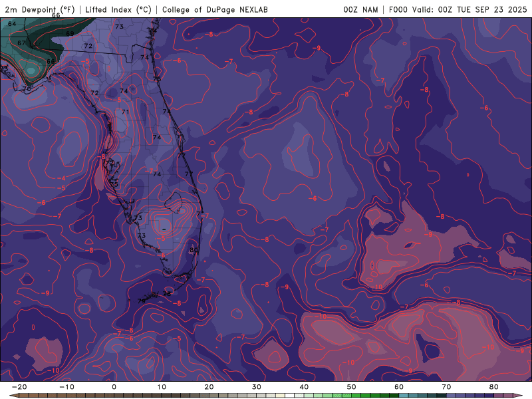
Task: Click the '50' colorbar scale label
Action: (x=352, y=387)
